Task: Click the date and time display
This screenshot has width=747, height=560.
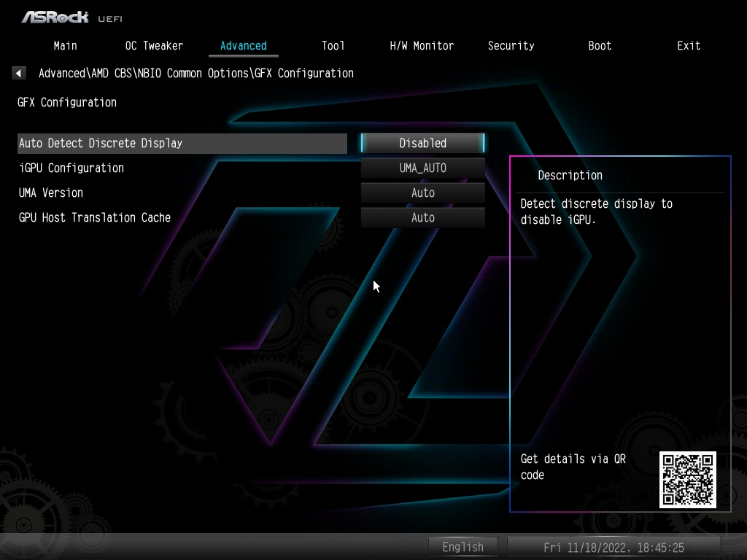Action: [614, 548]
